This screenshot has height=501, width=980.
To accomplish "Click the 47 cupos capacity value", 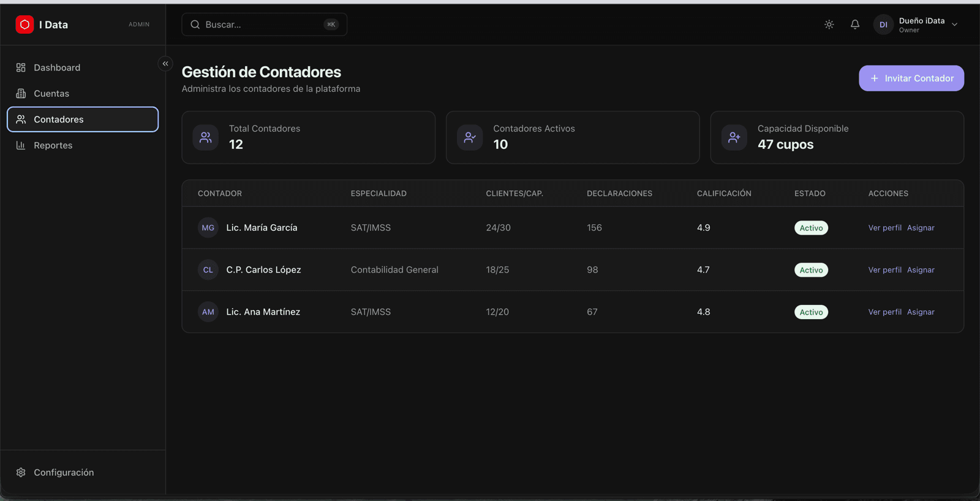I will (x=786, y=145).
